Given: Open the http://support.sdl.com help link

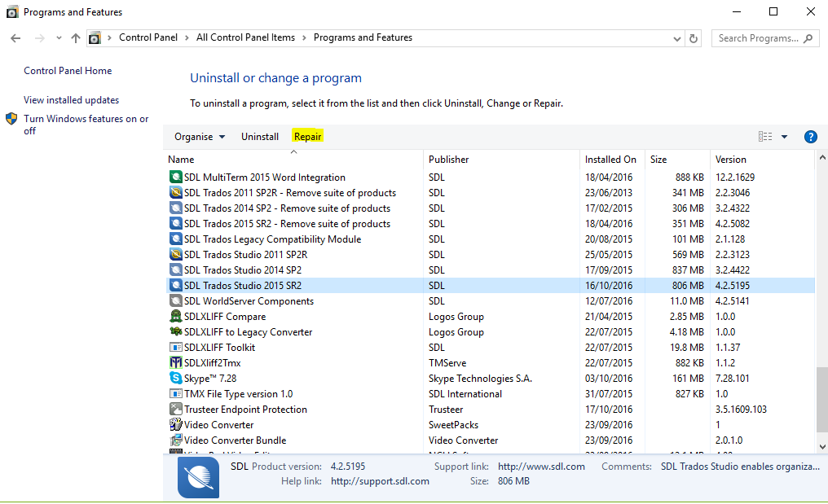Looking at the screenshot, I should coord(381,481).
